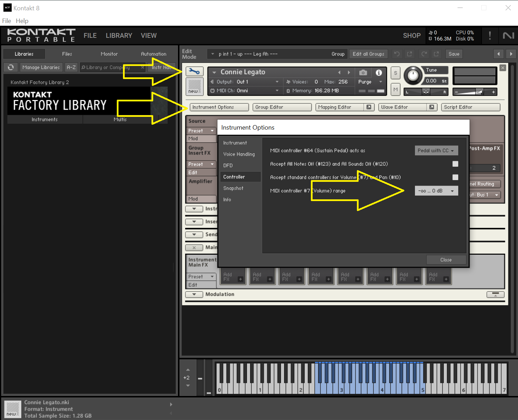Click the camera snapshot icon
Screen dimensions: 518x420
pyautogui.click(x=363, y=73)
